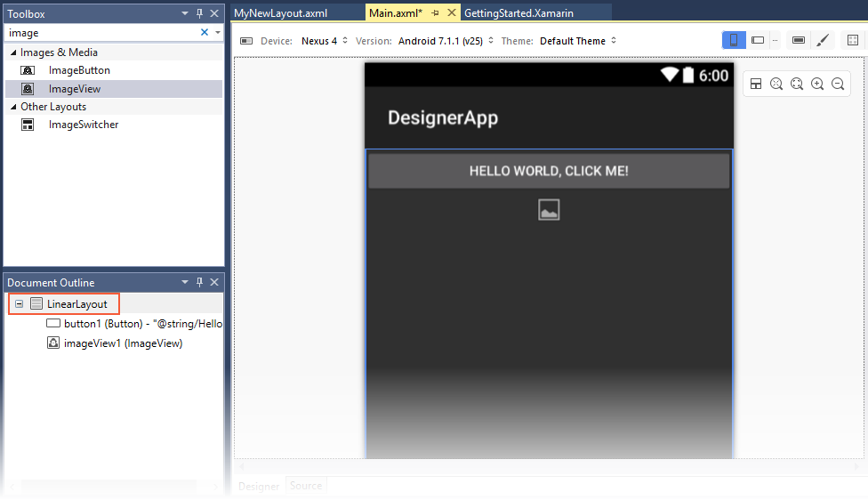Collapse the Images & Media group
868x500 pixels.
pyautogui.click(x=13, y=52)
